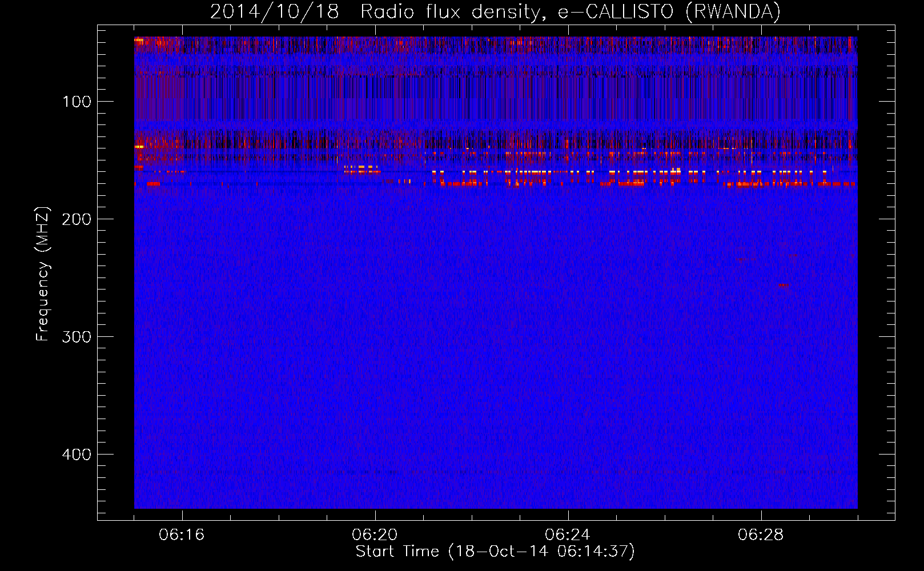Click the 100 frequency tick label

click(x=77, y=102)
